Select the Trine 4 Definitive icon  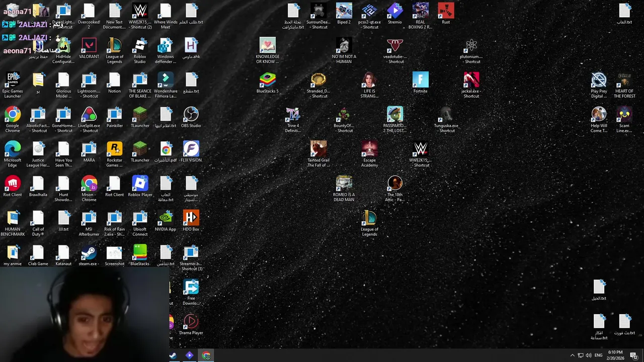(x=293, y=119)
